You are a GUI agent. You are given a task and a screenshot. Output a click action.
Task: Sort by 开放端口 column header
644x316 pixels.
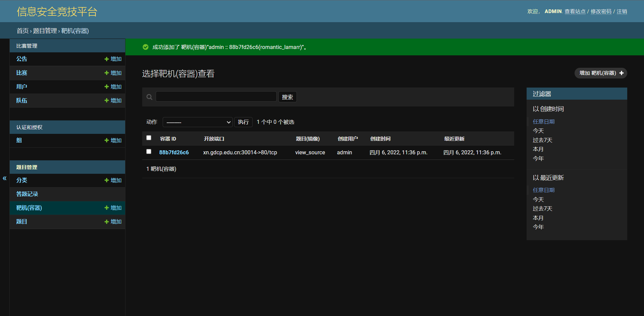(214, 139)
